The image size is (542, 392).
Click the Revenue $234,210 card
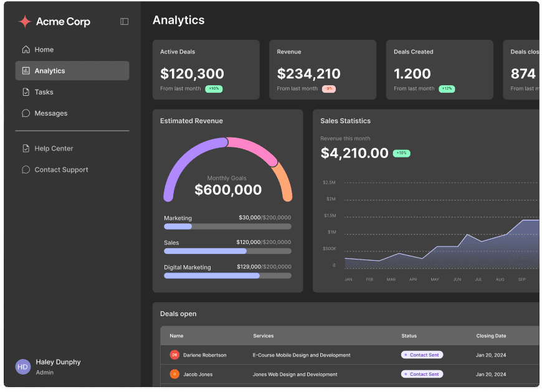tap(323, 70)
